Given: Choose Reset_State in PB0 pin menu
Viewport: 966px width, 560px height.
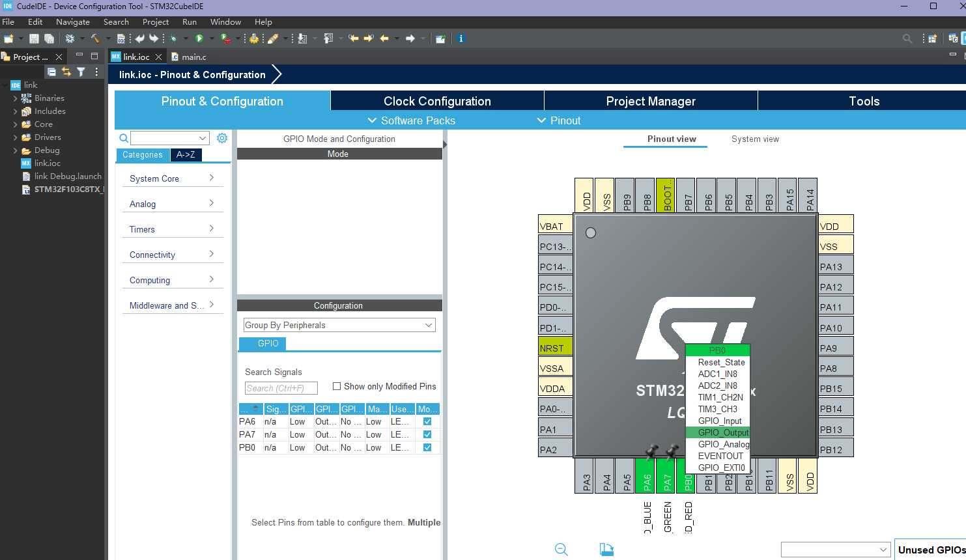Looking at the screenshot, I should click(721, 362).
